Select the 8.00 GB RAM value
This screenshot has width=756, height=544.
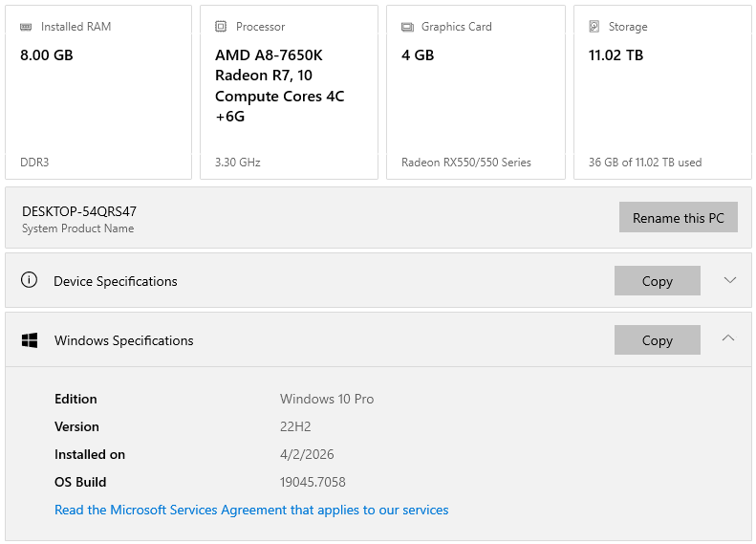click(x=46, y=55)
